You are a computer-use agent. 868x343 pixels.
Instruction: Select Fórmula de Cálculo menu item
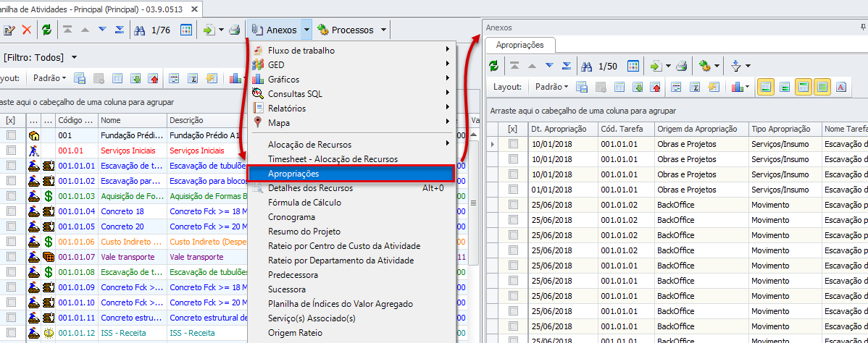click(x=353, y=203)
